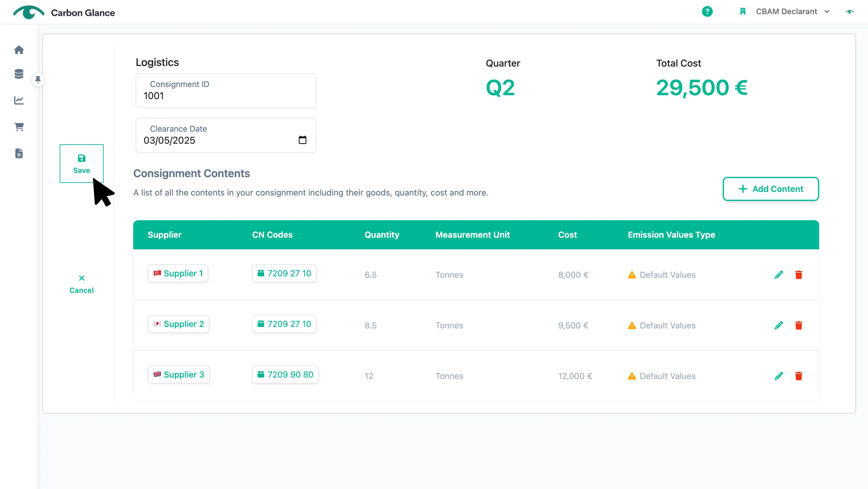Click the Consignment ID input field
This screenshot has height=489, width=868.
pos(226,91)
